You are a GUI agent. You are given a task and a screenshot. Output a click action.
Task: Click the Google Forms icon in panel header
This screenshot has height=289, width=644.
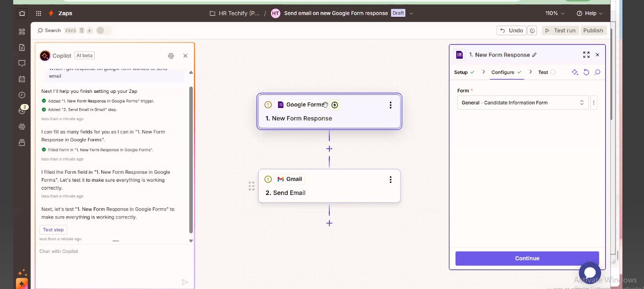point(459,55)
